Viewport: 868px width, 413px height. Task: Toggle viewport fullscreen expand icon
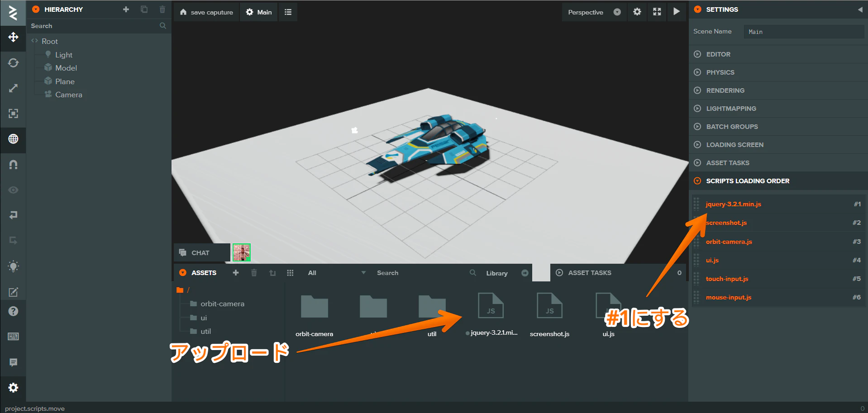click(657, 12)
